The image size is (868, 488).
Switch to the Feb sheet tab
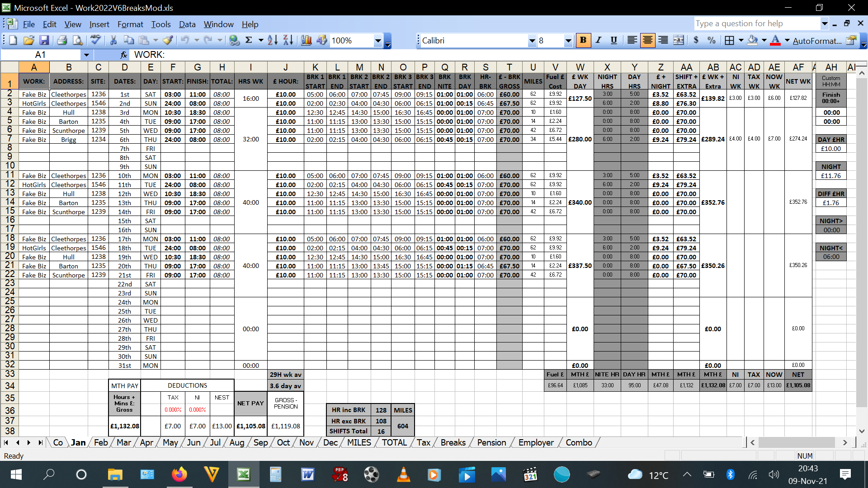pos(100,442)
